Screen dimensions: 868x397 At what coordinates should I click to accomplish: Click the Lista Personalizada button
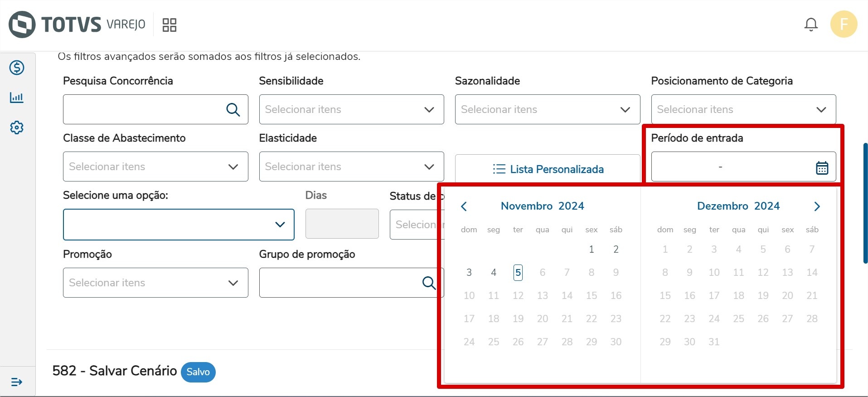tap(548, 169)
